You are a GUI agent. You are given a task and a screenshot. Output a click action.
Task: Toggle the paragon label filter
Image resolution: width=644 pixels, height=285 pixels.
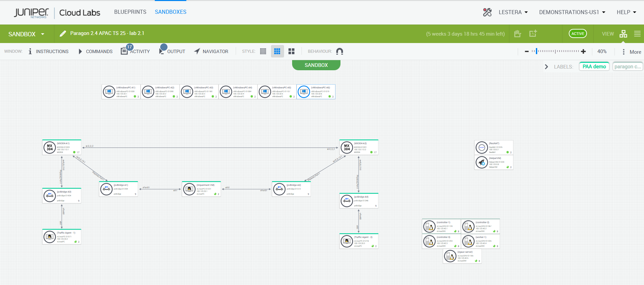(x=627, y=67)
